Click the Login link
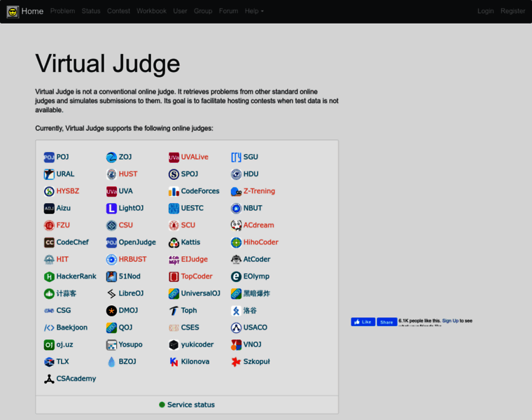This screenshot has height=420, width=532. [x=486, y=11]
